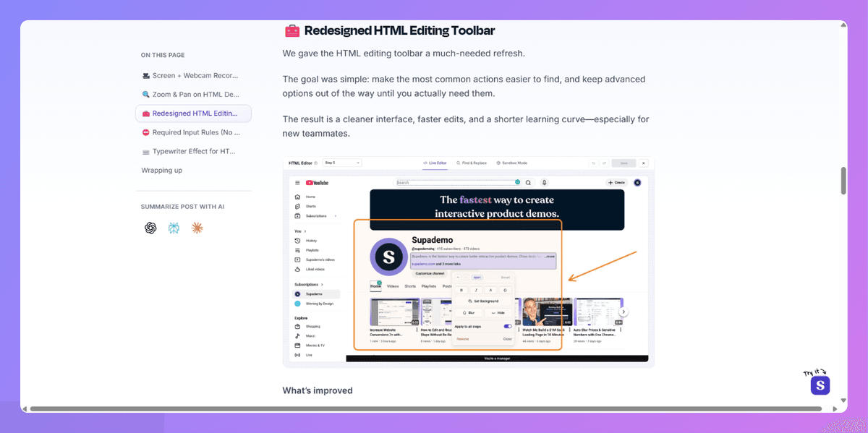The image size is (868, 433).
Task: Open the 'Step 5' dropdown in HTML Editor
Action: 342,163
